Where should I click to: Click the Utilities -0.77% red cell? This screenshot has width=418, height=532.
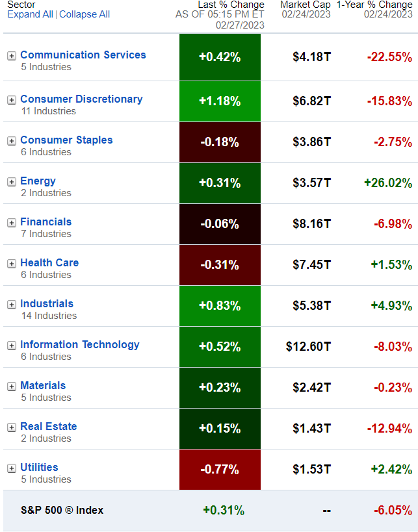220,469
